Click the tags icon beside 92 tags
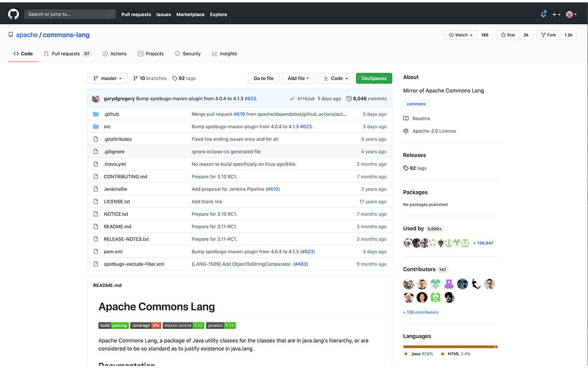Screen dimensions: 588x368 pos(175,78)
